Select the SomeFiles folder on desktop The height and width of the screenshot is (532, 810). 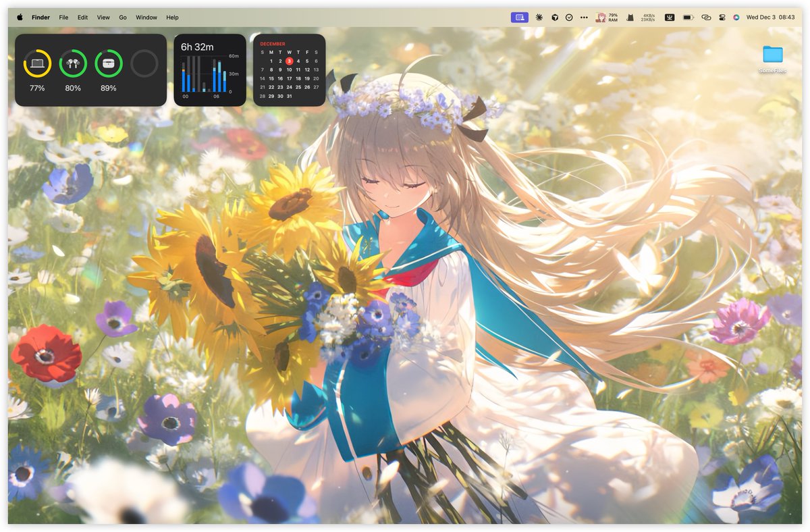tap(772, 59)
